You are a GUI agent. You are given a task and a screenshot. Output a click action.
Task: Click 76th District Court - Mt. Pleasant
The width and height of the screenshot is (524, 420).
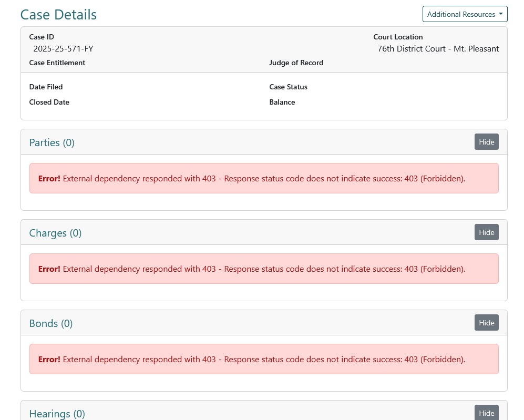coord(438,49)
